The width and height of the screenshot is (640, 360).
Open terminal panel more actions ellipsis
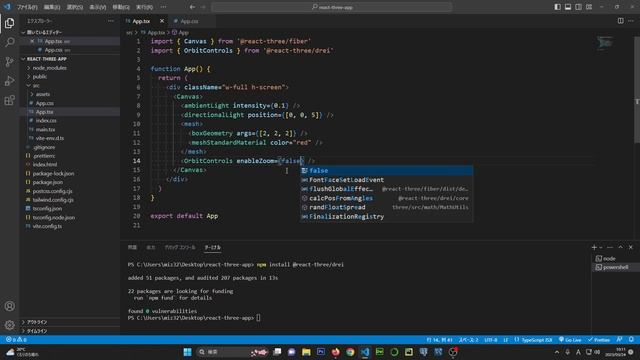(x=610, y=247)
